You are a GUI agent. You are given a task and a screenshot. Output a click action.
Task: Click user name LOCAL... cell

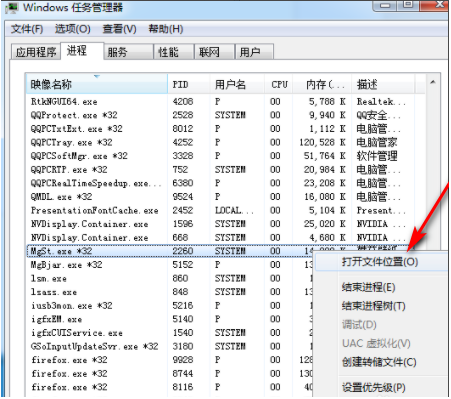[234, 211]
